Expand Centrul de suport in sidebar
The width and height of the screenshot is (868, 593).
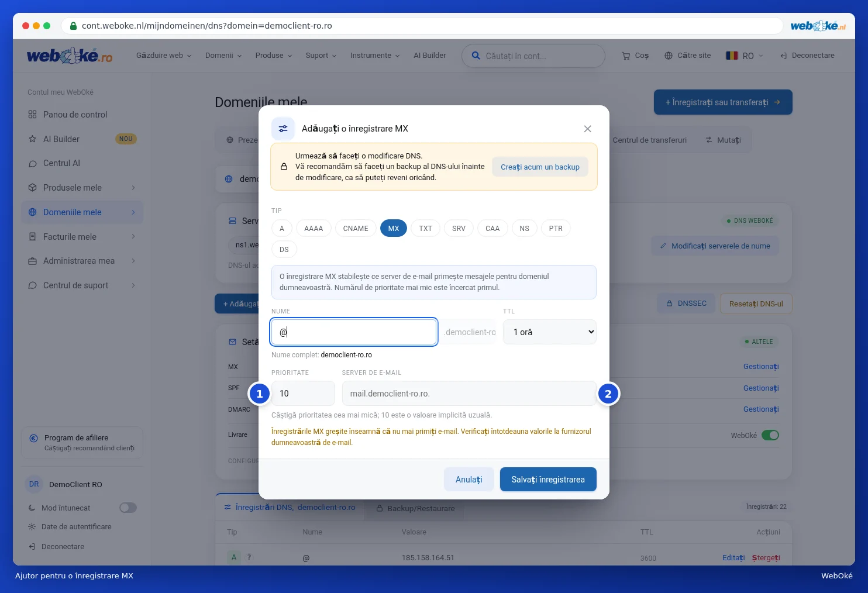(82, 285)
